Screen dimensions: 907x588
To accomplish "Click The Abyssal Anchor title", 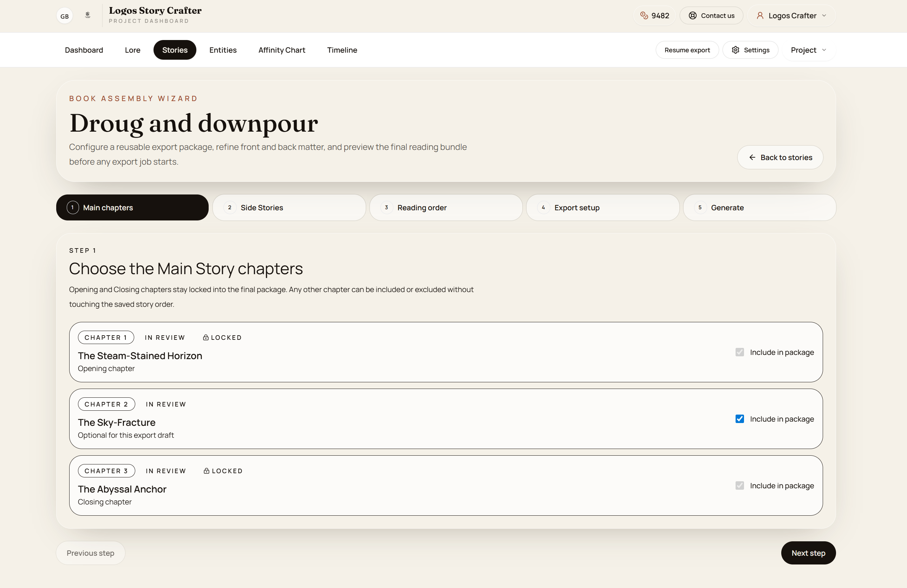I will pos(122,489).
